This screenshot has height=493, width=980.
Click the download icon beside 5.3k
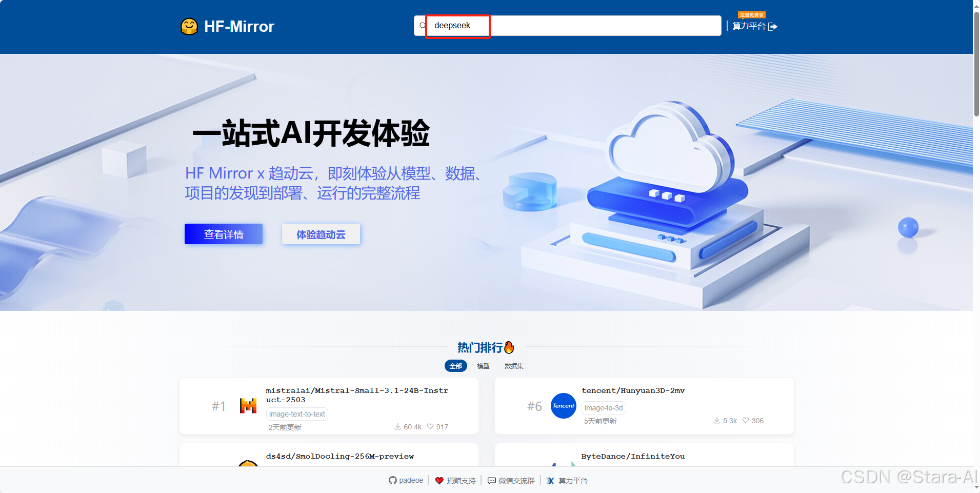click(717, 420)
